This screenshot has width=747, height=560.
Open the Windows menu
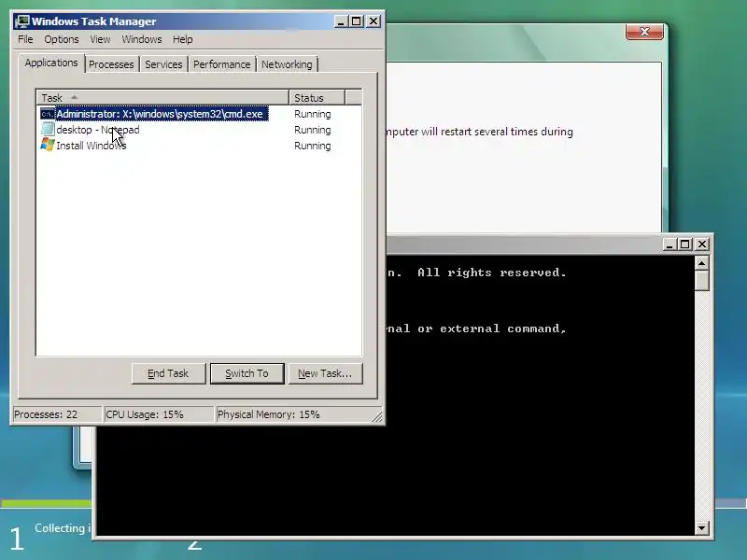[x=142, y=39]
